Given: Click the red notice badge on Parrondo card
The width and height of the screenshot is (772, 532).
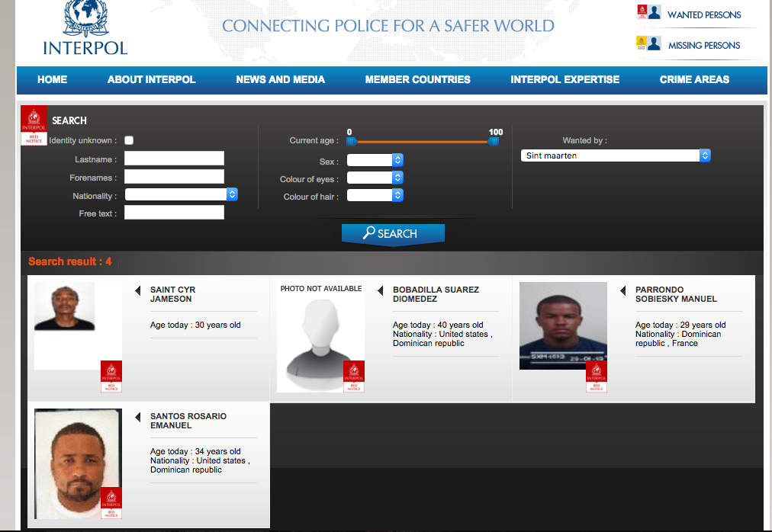Looking at the screenshot, I should 597,377.
